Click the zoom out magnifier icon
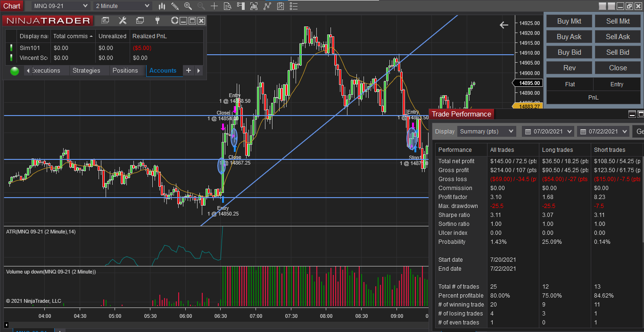Viewport: 644px width, 332px height. [x=201, y=6]
